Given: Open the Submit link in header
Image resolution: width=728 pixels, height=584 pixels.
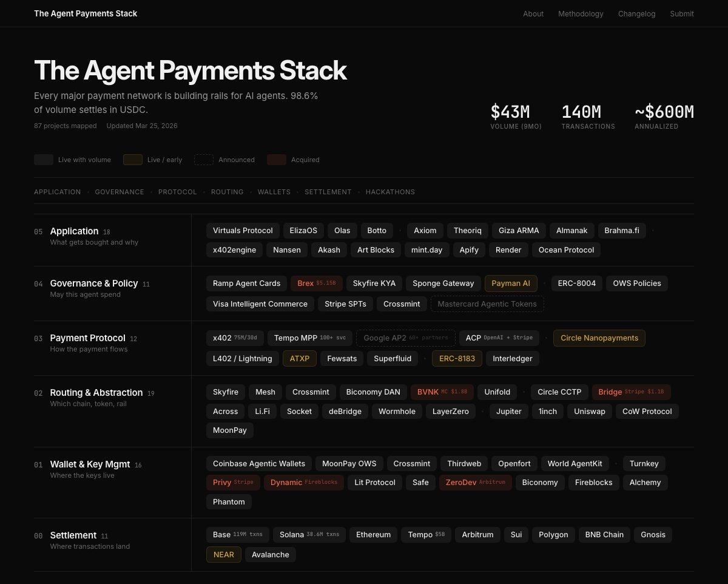Looking at the screenshot, I should 682,13.
